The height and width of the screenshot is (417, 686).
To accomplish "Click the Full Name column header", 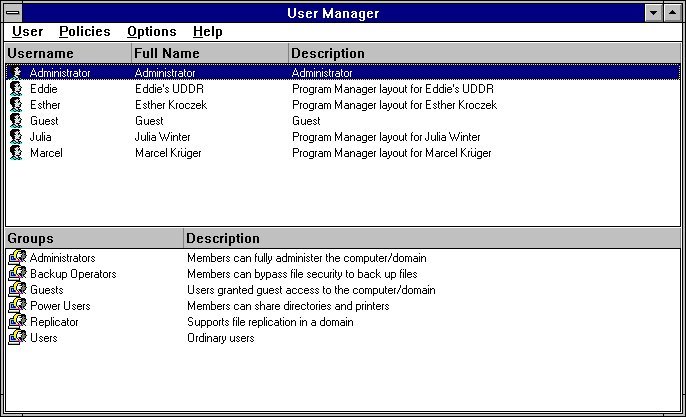I will tap(167, 53).
